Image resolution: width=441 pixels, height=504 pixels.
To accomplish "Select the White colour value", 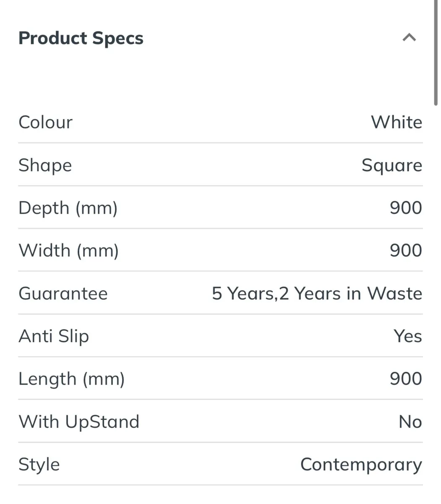I will (x=396, y=122).
